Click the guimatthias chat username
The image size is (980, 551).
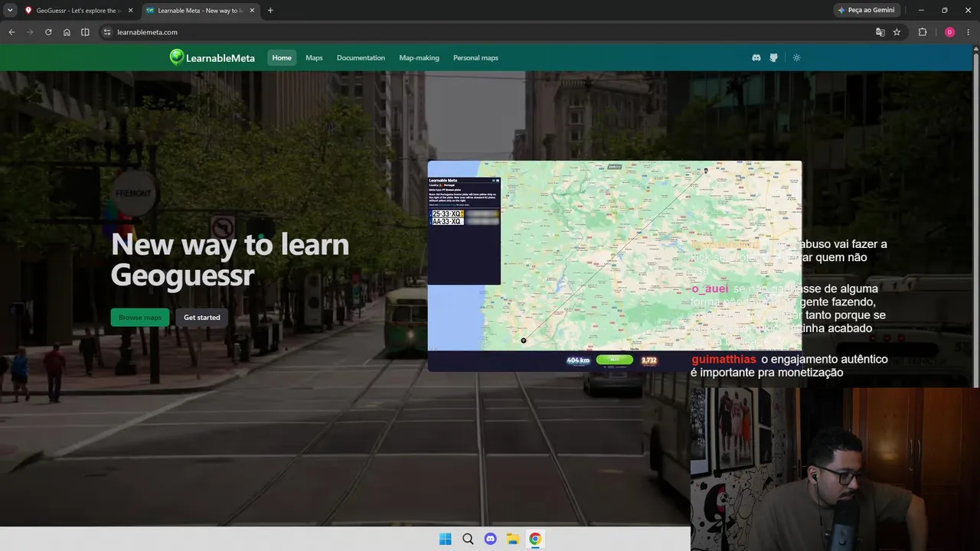[724, 360]
